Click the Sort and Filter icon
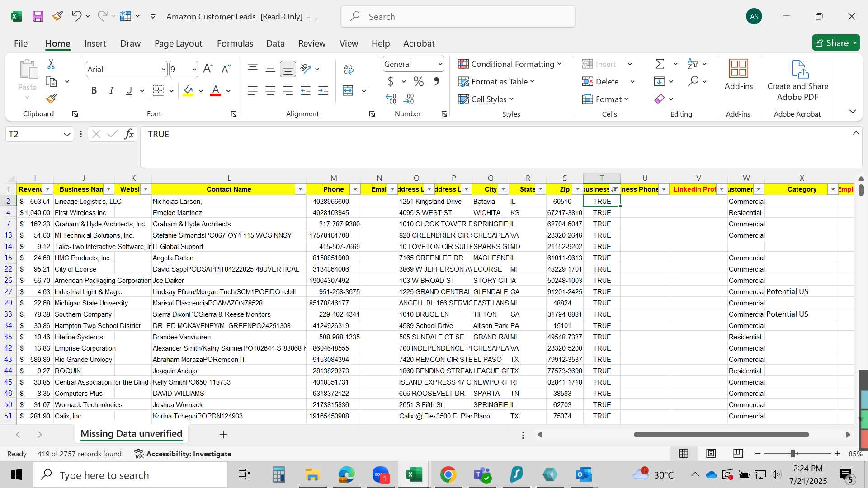 693,64
